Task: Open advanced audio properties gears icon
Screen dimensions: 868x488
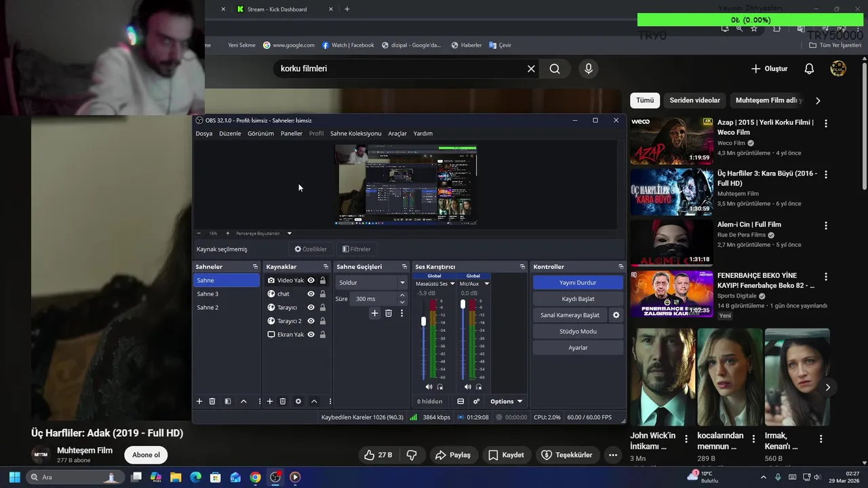Action: 477,401
